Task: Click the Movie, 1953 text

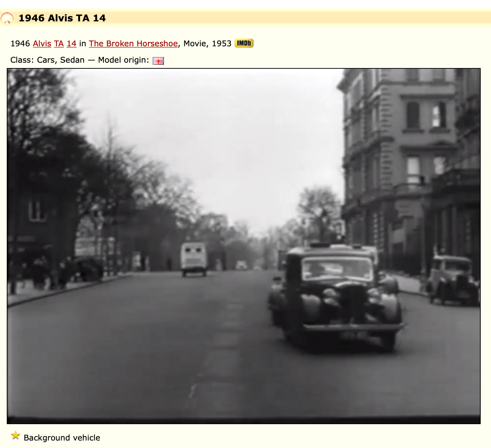Action: pos(207,43)
